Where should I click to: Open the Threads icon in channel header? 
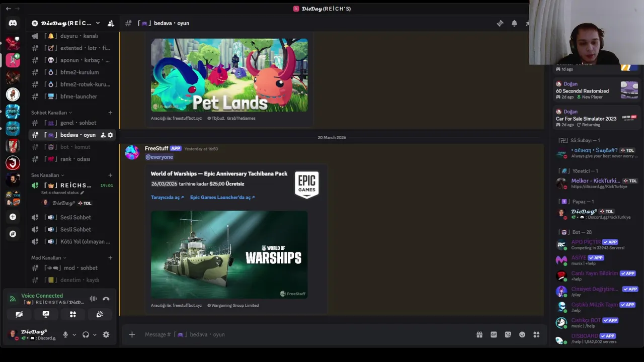pyautogui.click(x=500, y=23)
